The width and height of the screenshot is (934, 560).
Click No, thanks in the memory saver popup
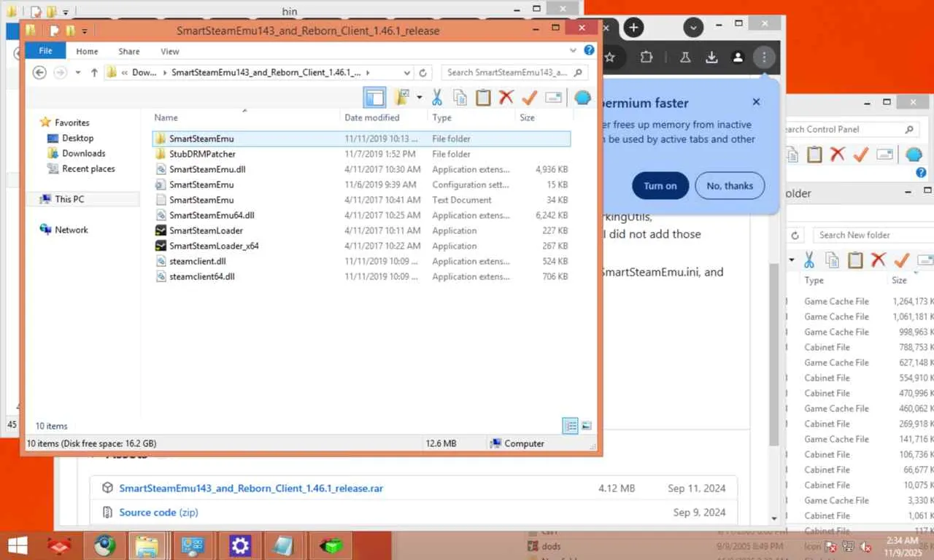coord(730,185)
